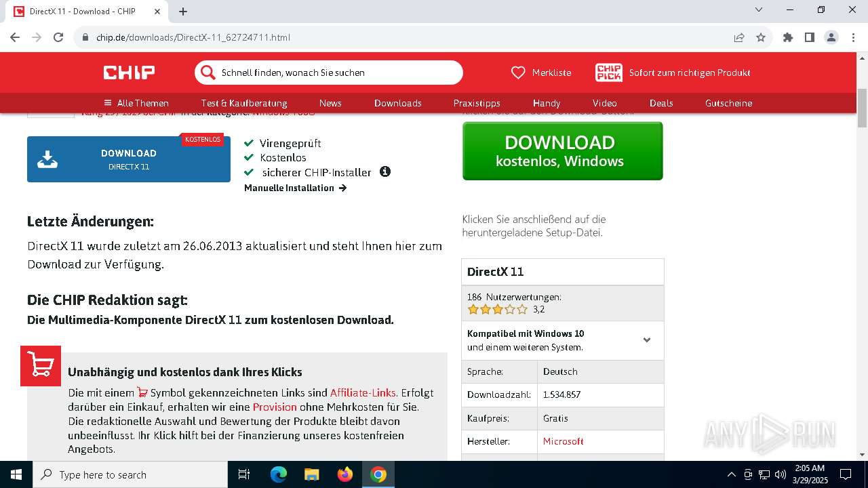Open Windows Start menu
The width and height of the screenshot is (868, 488).
click(16, 474)
